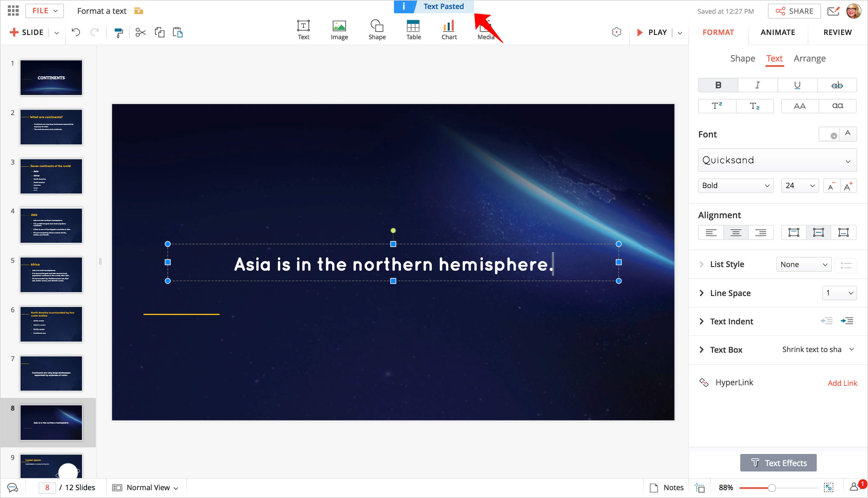Image resolution: width=868 pixels, height=498 pixels.
Task: Expand the Line Space section
Action: point(701,293)
